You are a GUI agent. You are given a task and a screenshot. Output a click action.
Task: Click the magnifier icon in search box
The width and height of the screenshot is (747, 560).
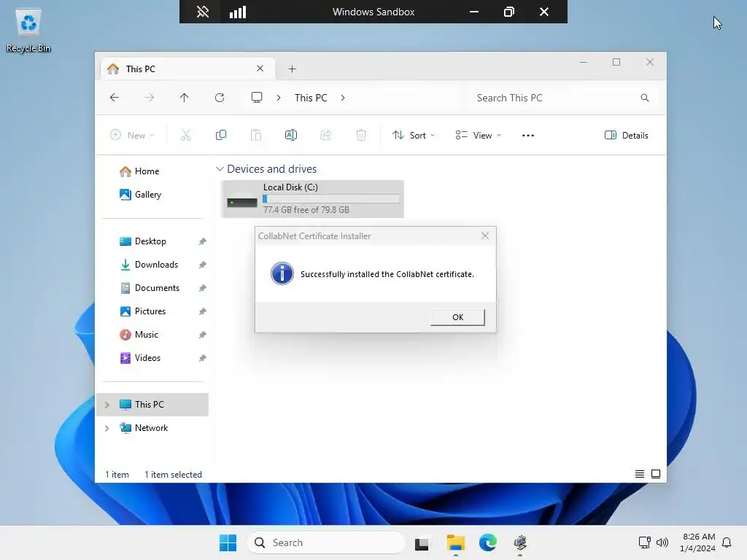(x=645, y=98)
